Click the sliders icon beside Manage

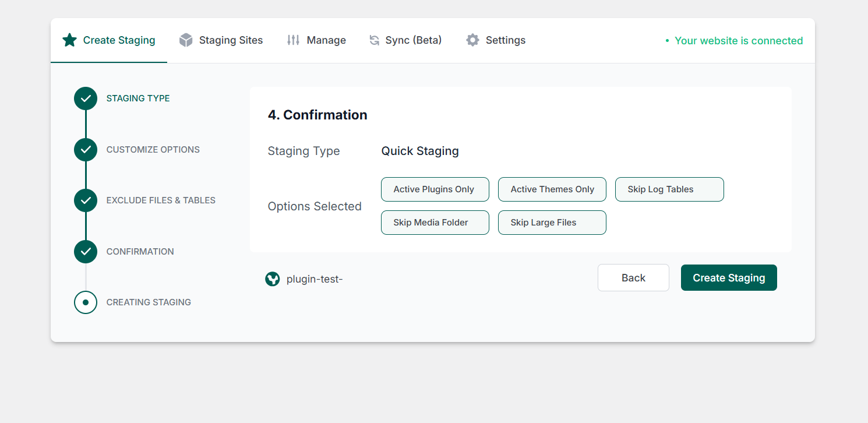293,40
